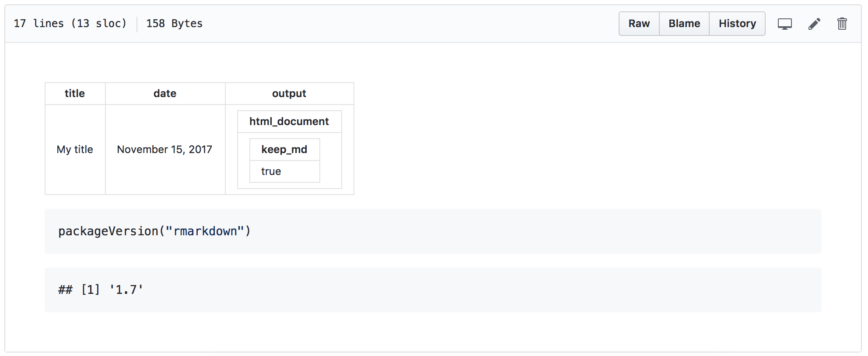The height and width of the screenshot is (356, 868).
Task: View the file History
Action: click(x=737, y=24)
